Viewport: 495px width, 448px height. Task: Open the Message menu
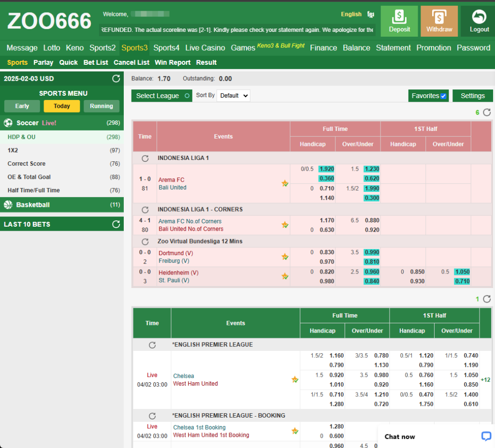(22, 48)
